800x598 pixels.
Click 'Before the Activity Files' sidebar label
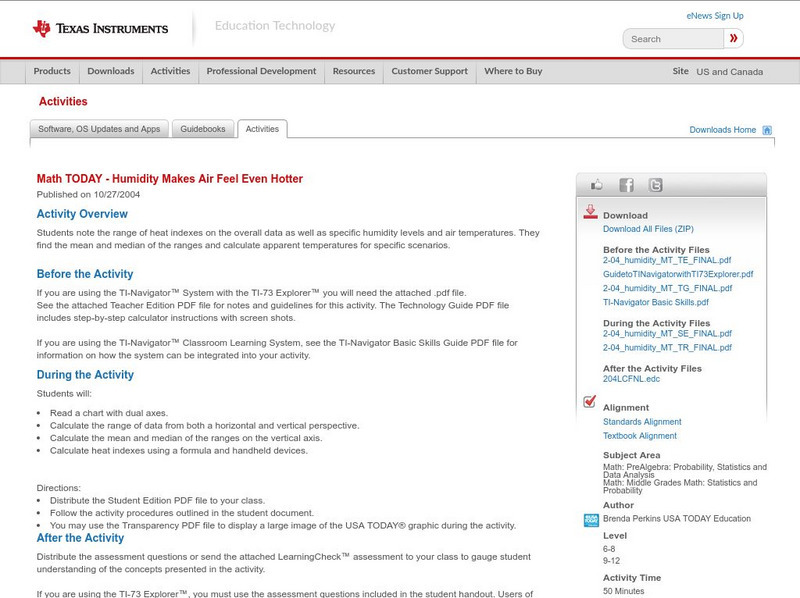coord(656,250)
